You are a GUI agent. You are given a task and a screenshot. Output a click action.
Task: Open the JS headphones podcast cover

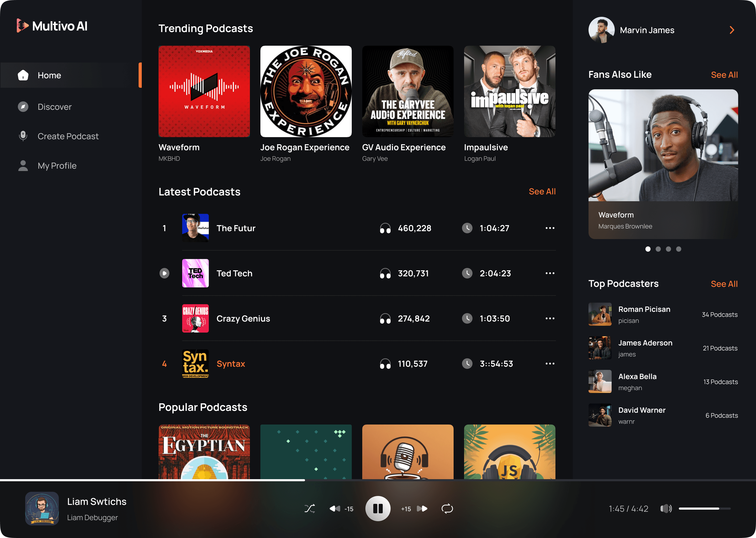[x=510, y=452]
